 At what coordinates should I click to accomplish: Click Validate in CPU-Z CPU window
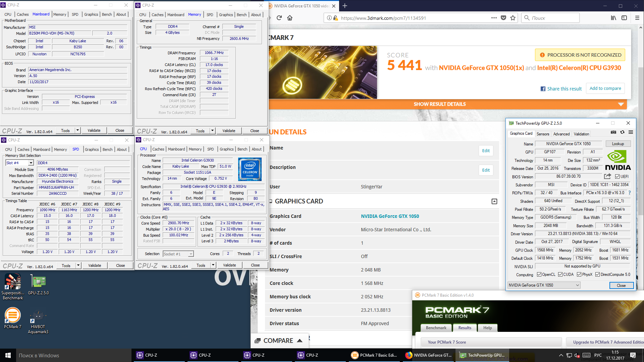tap(229, 265)
